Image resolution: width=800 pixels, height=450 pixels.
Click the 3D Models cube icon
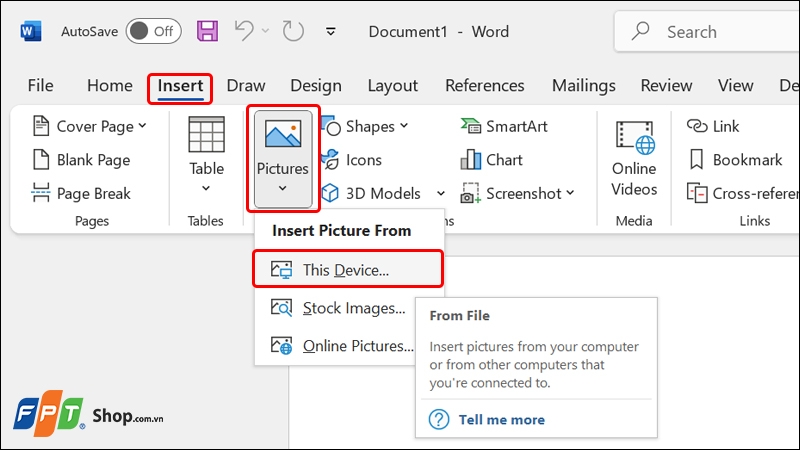(330, 193)
